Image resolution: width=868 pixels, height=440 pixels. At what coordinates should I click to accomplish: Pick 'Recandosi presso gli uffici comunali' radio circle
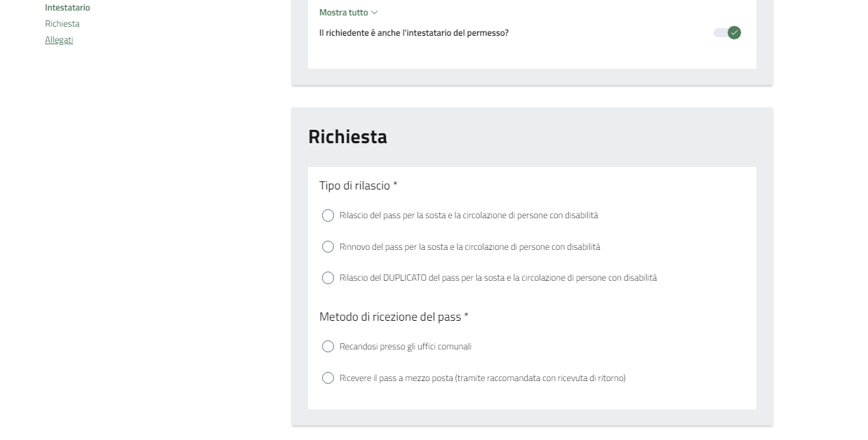(x=328, y=347)
